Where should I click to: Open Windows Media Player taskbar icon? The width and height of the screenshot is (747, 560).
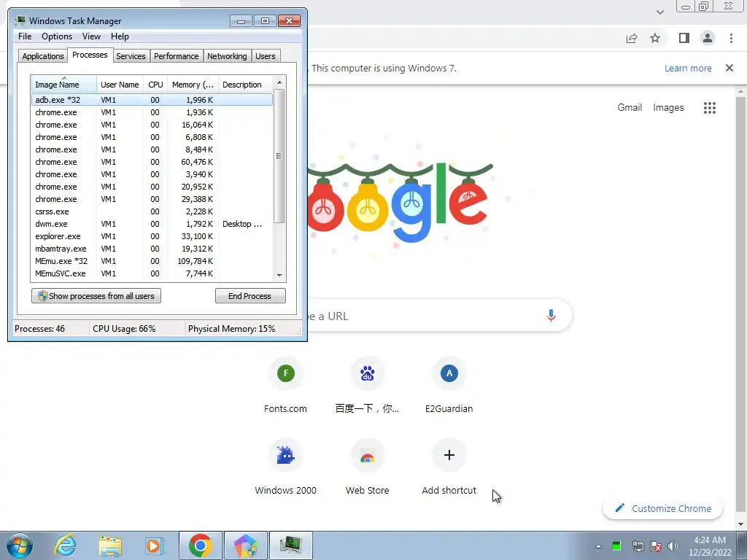tap(154, 545)
